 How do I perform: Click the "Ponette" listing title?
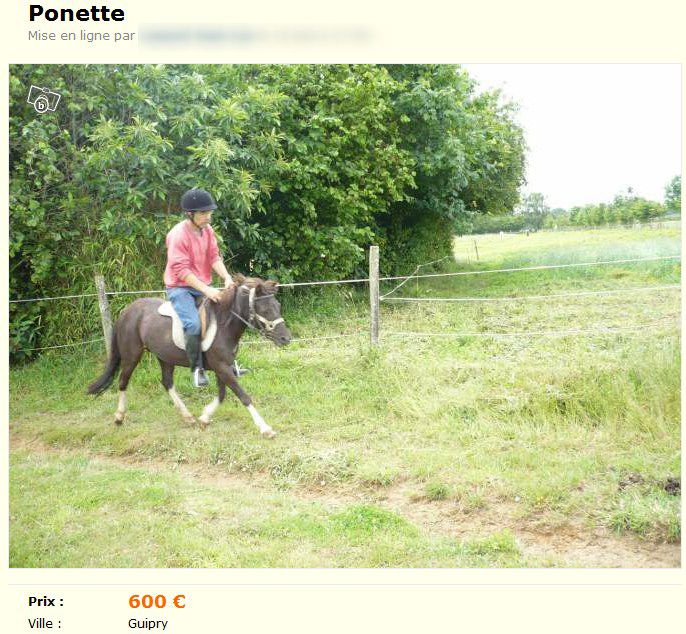coord(77,13)
